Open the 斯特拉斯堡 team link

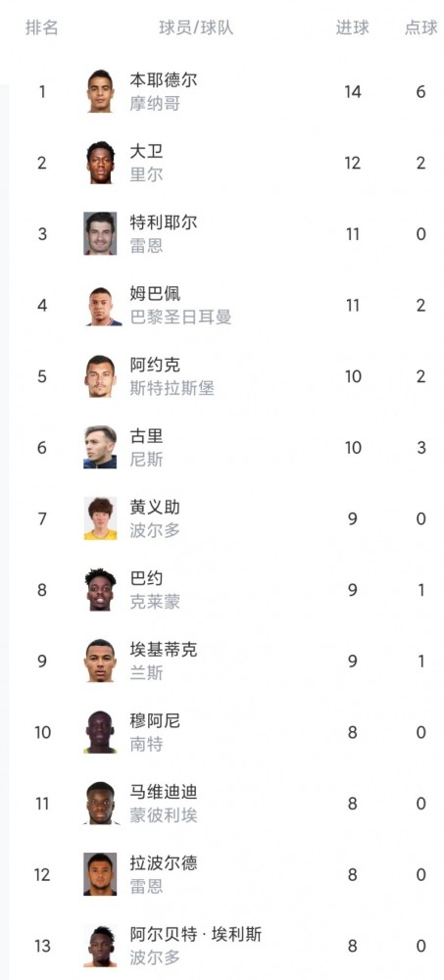point(172,388)
